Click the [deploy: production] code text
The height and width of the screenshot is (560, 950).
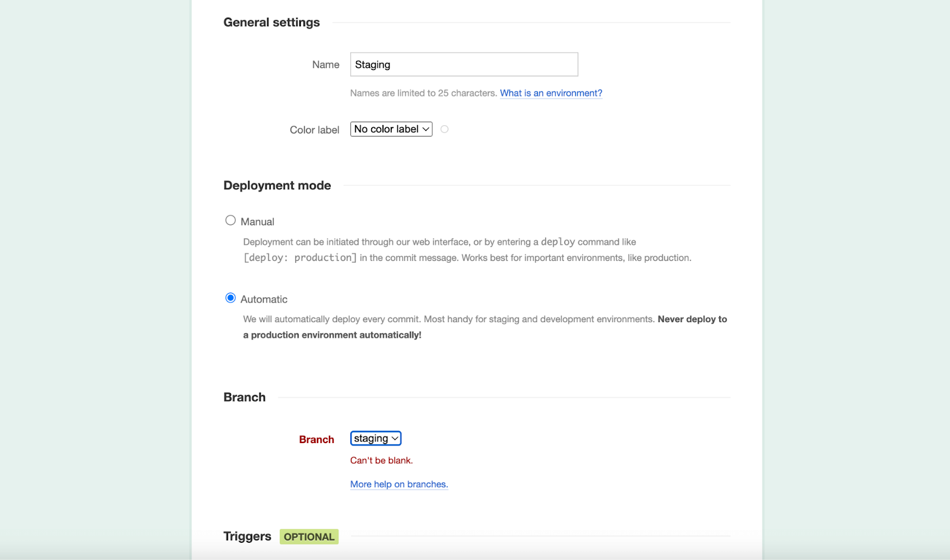[x=300, y=257]
